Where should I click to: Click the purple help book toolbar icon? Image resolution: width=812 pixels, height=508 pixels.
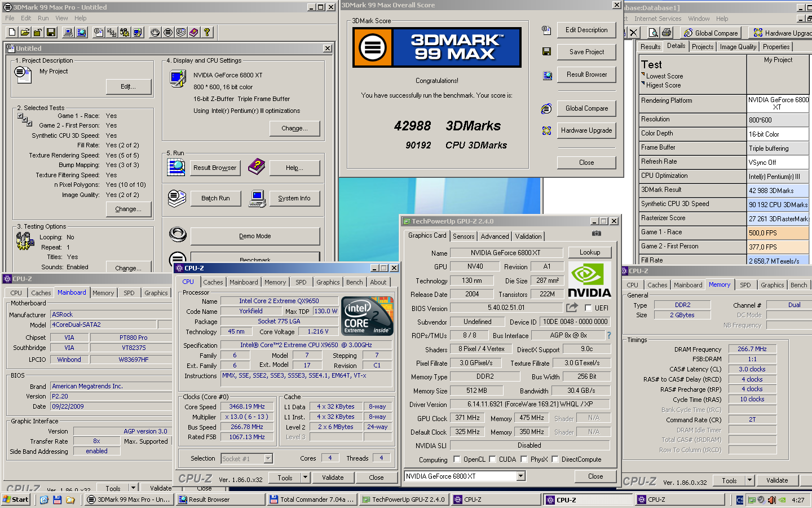click(194, 32)
